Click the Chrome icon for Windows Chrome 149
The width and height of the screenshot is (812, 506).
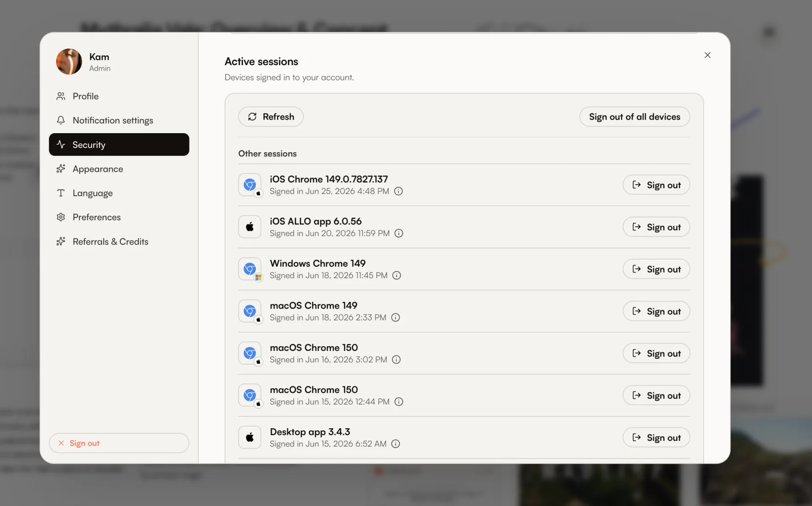click(250, 269)
